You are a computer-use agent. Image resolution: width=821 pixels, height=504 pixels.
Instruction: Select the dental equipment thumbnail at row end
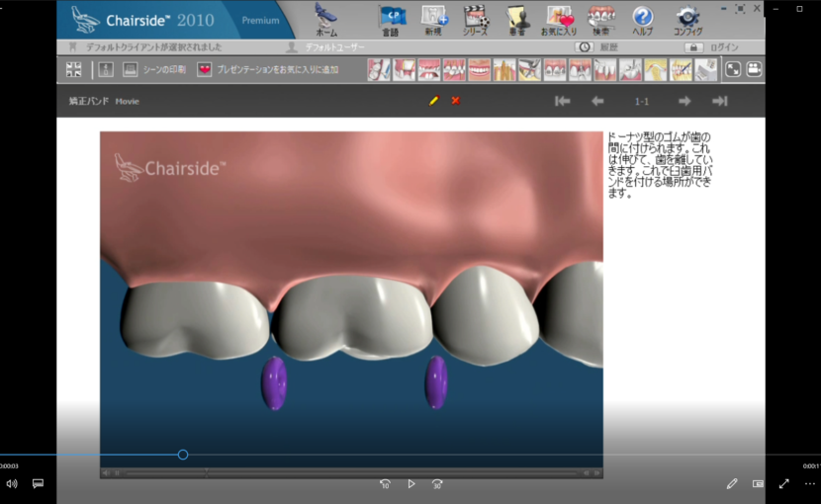point(705,69)
